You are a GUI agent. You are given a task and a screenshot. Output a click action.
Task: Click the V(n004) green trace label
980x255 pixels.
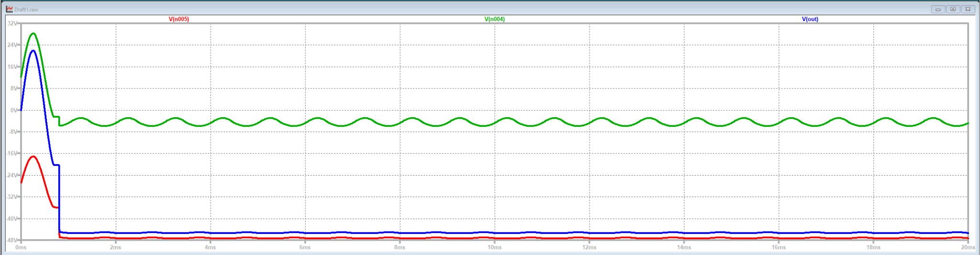click(x=494, y=19)
